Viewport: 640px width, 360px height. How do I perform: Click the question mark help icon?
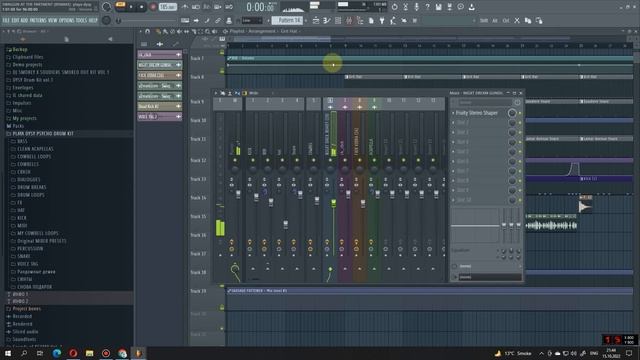427,7
